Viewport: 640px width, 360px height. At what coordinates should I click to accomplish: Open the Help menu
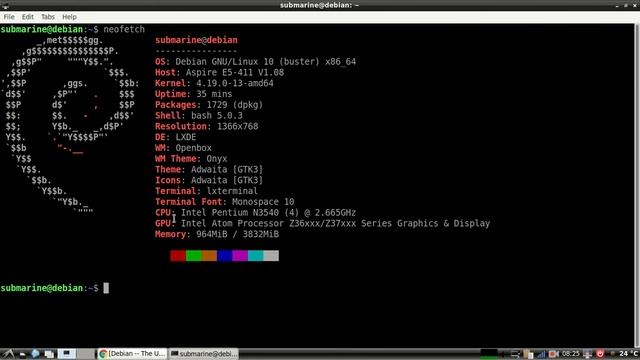[69, 17]
